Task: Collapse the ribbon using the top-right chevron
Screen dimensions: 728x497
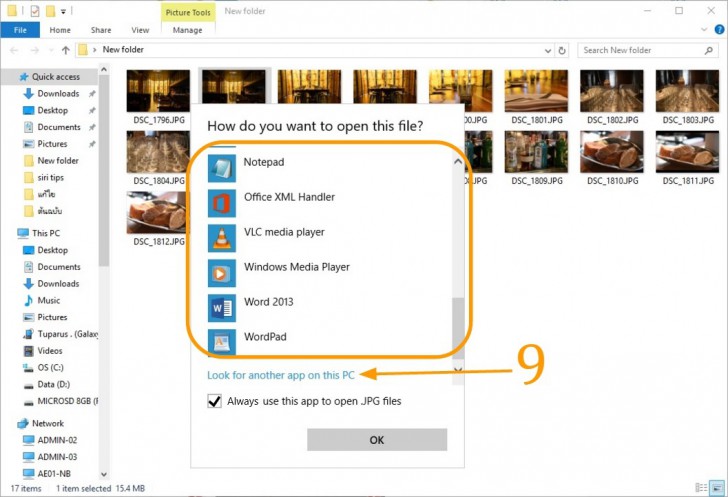Action: [x=704, y=30]
